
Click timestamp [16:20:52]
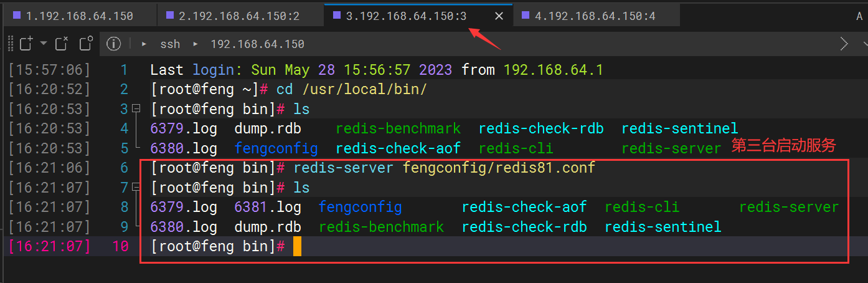tap(49, 89)
